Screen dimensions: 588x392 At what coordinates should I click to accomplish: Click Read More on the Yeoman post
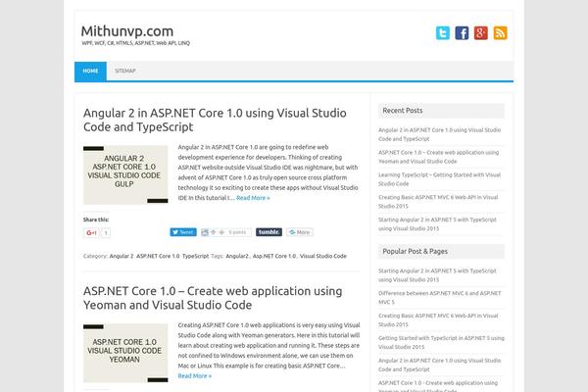click(195, 376)
